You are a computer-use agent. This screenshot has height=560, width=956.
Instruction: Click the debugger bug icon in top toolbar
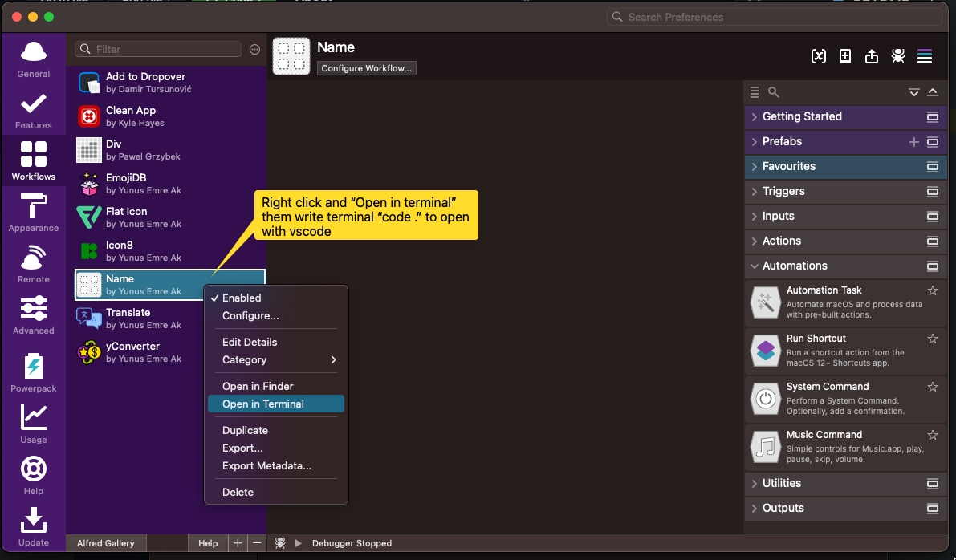coord(898,56)
